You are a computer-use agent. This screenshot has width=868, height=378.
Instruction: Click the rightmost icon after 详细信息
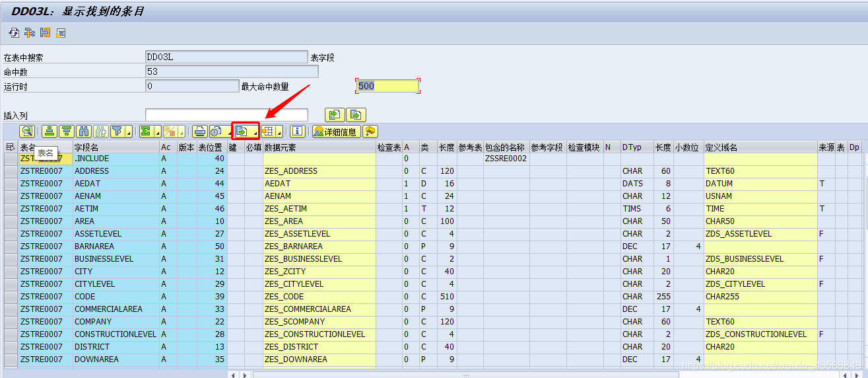370,132
